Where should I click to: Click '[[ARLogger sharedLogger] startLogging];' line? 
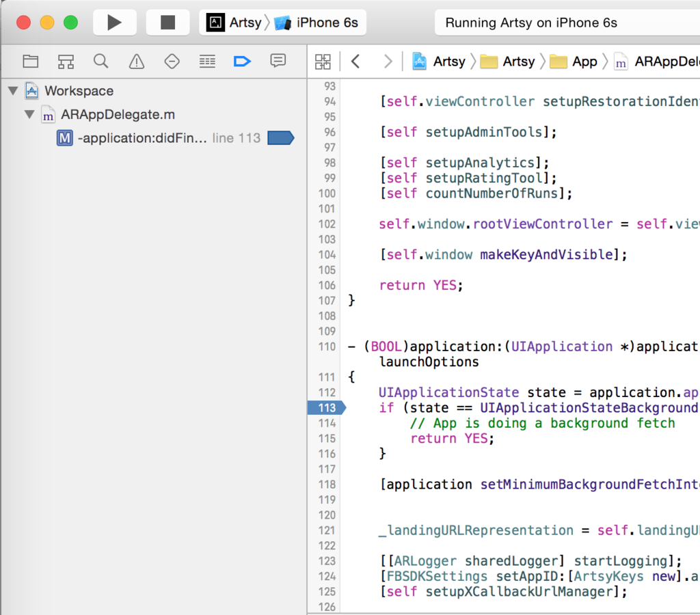[x=530, y=561]
